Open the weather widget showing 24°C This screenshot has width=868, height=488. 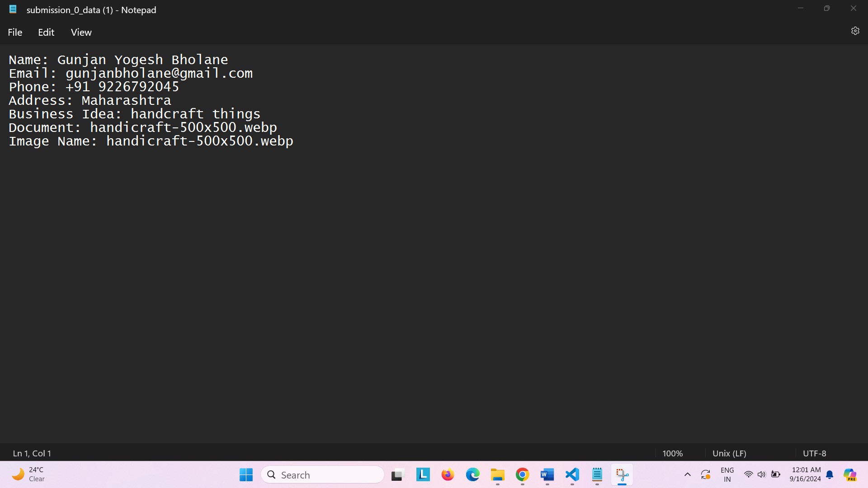(28, 474)
